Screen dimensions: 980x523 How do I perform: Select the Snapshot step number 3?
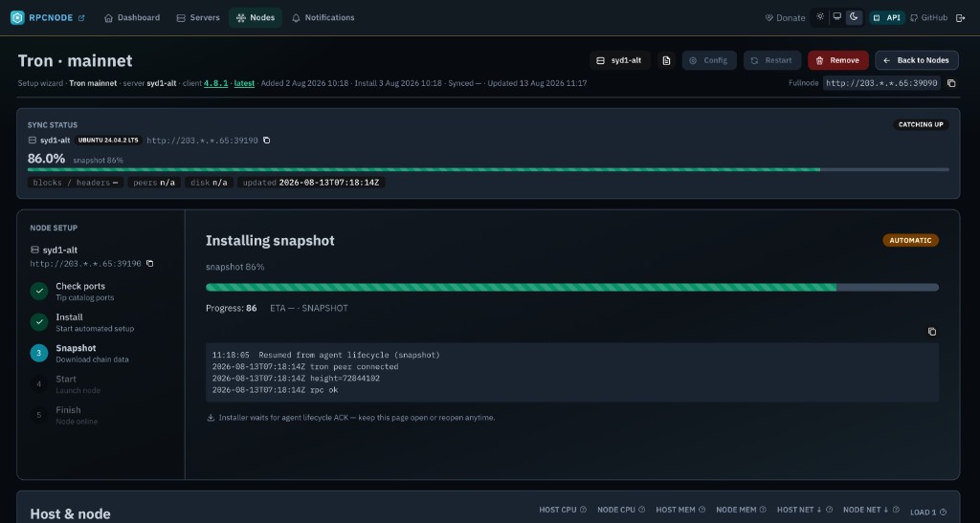(38, 353)
